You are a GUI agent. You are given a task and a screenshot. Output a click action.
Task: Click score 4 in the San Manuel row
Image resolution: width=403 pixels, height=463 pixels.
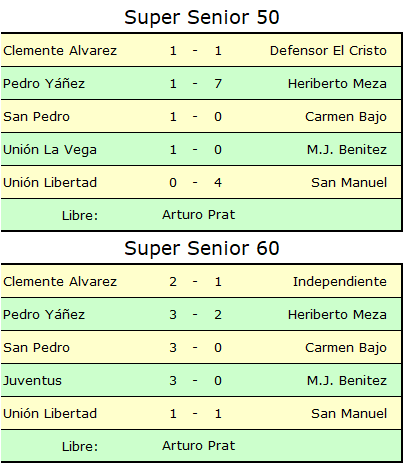(x=218, y=183)
